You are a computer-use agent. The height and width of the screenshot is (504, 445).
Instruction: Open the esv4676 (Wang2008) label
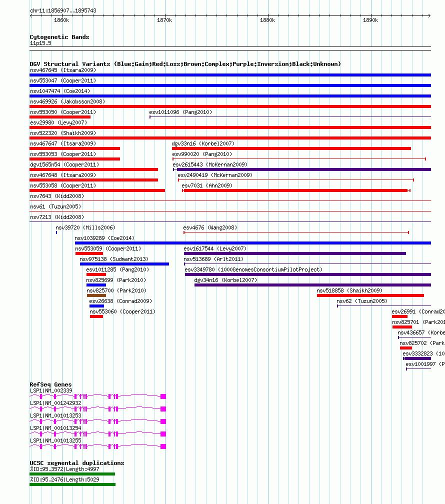210,227
